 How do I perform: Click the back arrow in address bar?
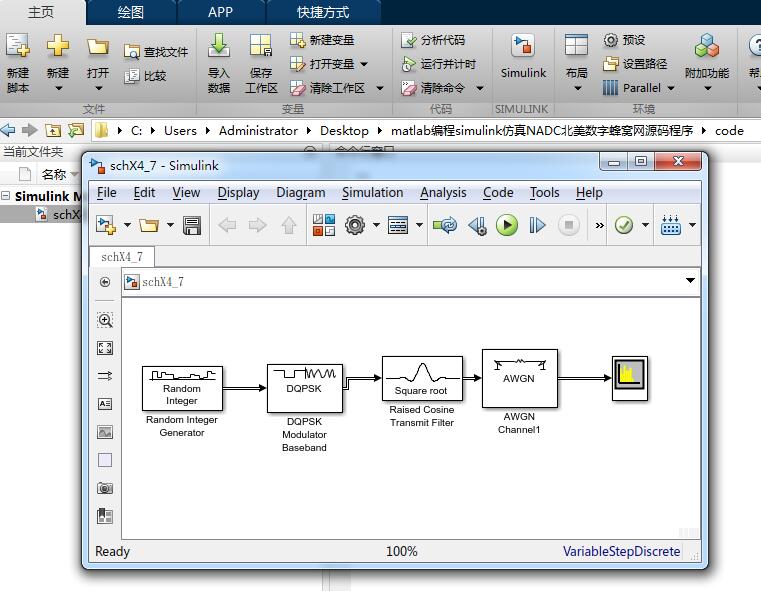coord(8,130)
